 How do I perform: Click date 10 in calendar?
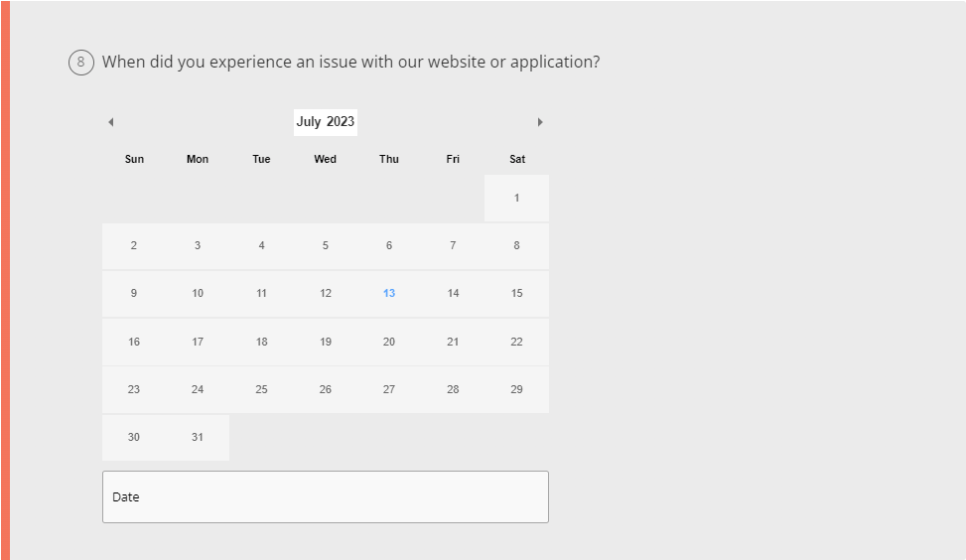[198, 294]
